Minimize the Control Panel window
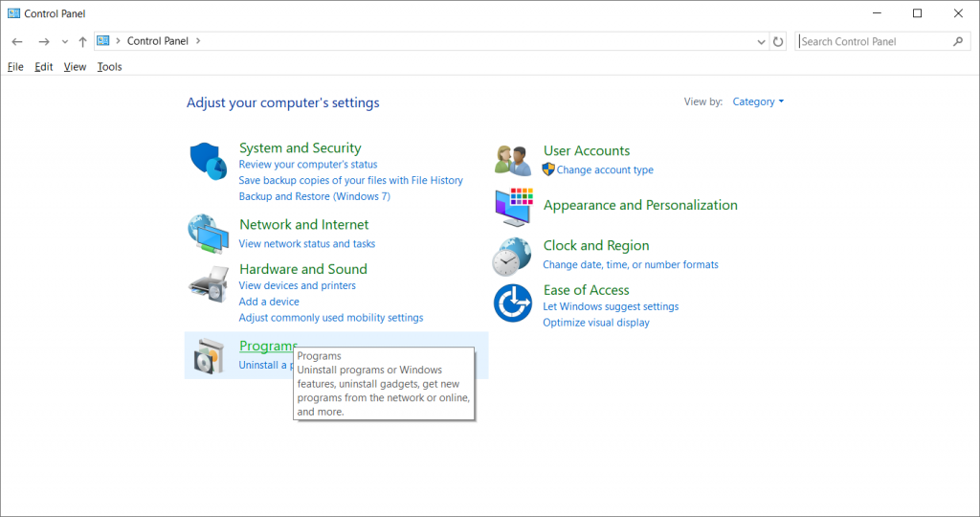The width and height of the screenshot is (980, 517). 877,13
